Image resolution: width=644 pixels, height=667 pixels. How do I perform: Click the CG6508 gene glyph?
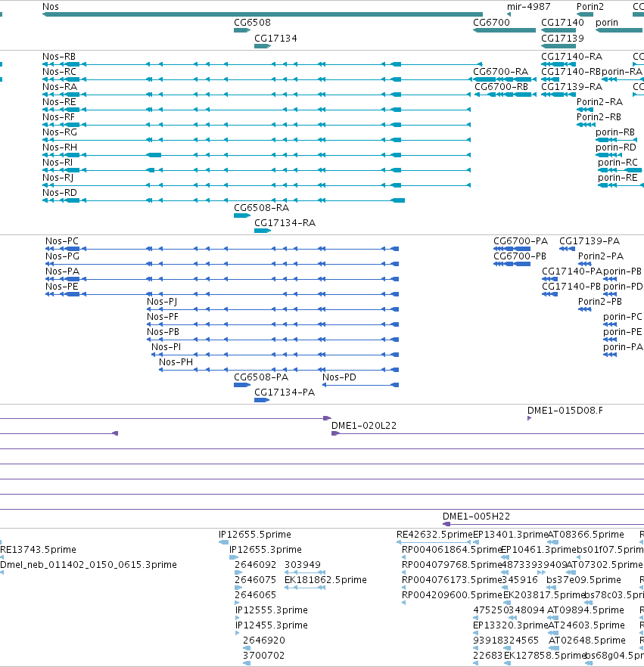[242, 30]
